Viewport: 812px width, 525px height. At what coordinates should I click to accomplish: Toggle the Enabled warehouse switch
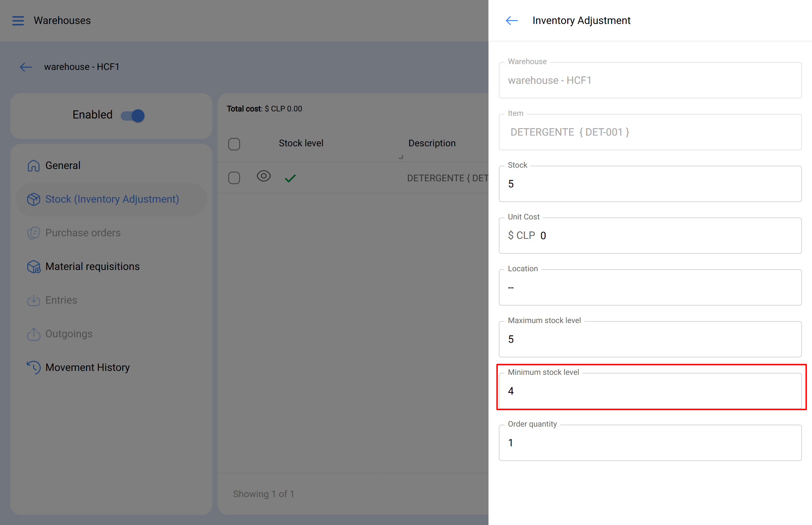(133, 116)
